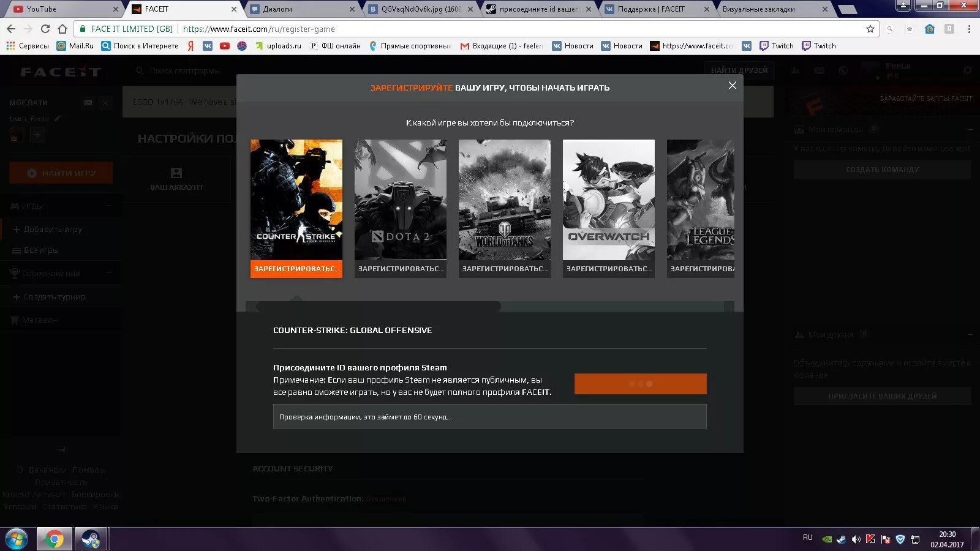Click the Chrome taskbar icon
Screen dimensions: 980x551
(x=55, y=539)
